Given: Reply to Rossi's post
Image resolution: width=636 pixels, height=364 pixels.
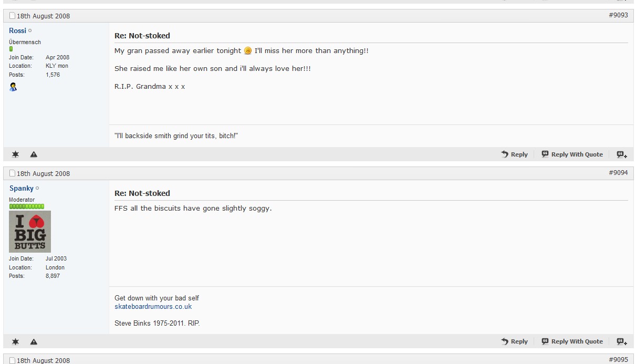Looking at the screenshot, I should tap(514, 154).
